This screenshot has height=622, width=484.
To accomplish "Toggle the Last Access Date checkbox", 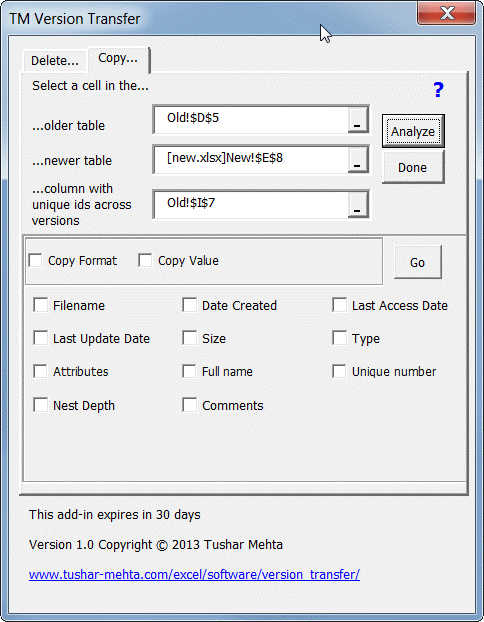I will (340, 305).
